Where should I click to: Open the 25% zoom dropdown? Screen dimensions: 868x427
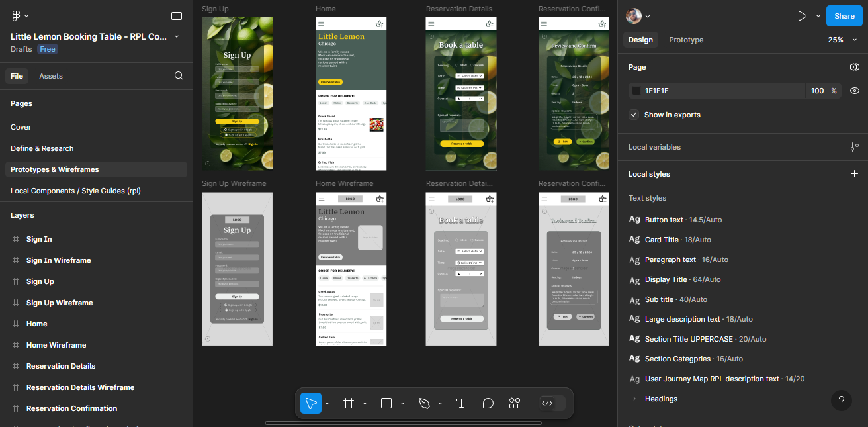pos(842,39)
